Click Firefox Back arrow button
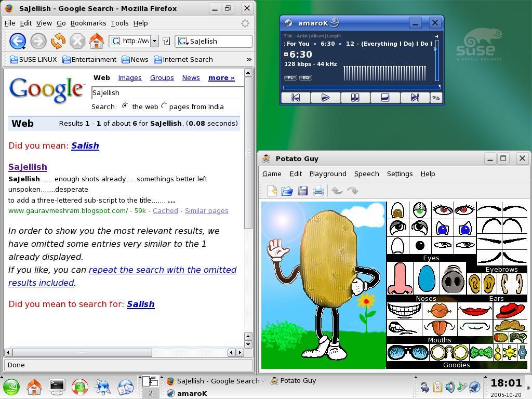 pos(17,42)
